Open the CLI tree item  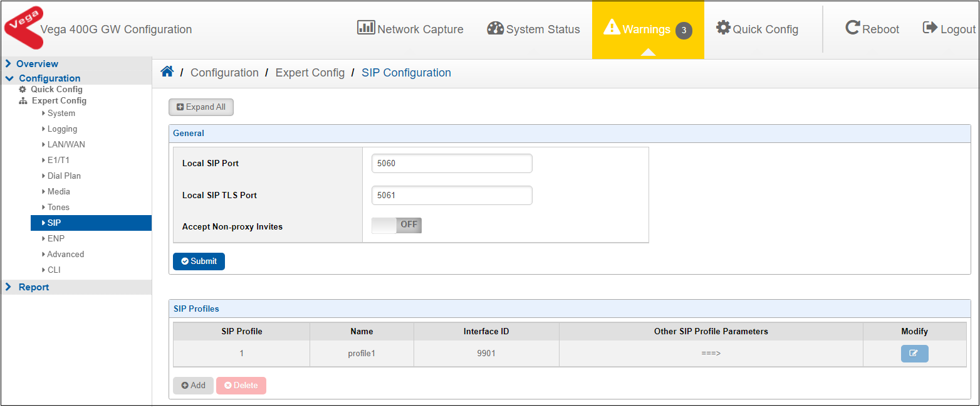(x=54, y=270)
